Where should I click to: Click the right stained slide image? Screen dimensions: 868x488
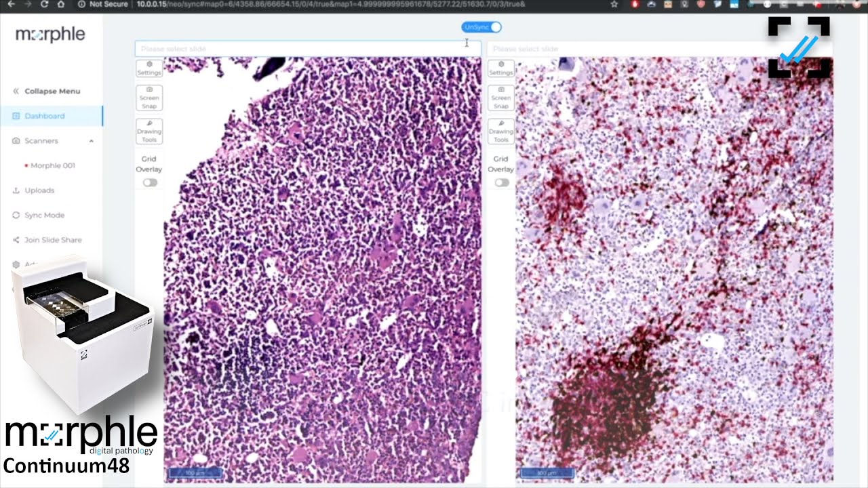(675, 270)
